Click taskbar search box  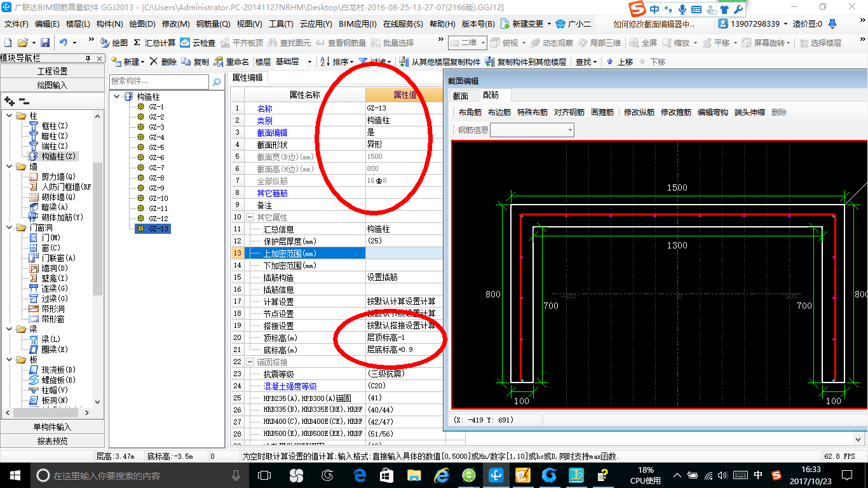point(140,475)
